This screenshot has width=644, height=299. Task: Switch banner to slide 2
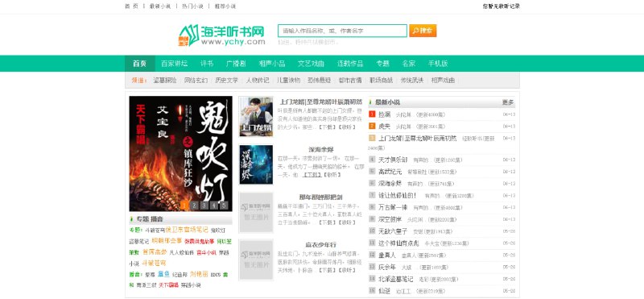pos(195,206)
